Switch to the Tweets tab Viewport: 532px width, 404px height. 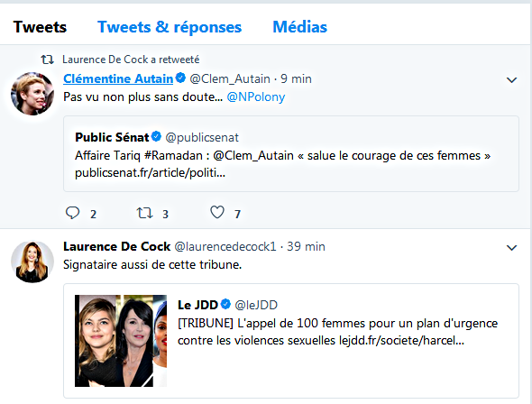pos(40,27)
